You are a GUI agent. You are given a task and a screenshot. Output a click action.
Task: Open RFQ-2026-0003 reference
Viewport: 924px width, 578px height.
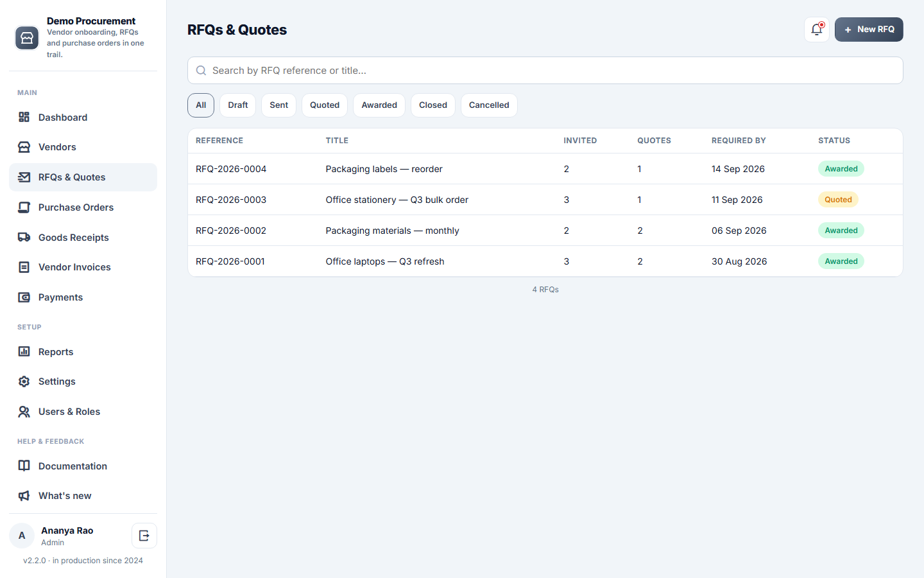pos(231,200)
